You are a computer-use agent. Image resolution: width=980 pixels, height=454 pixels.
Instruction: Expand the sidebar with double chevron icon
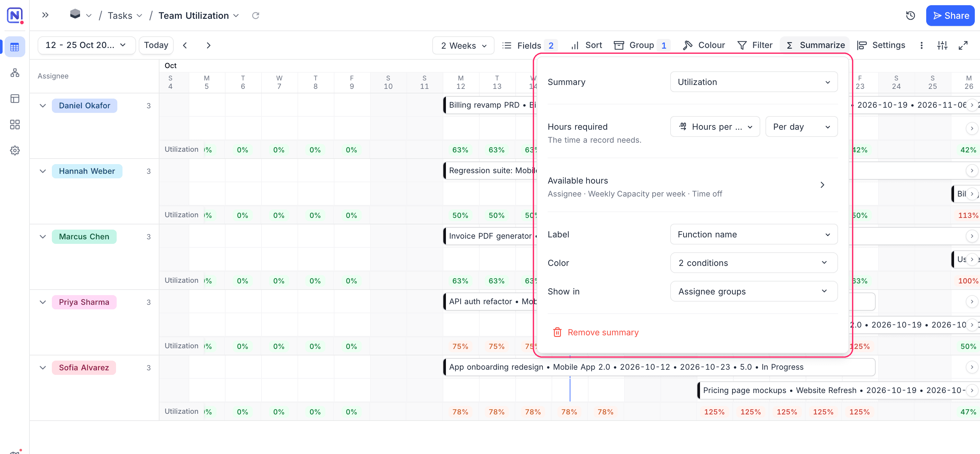click(x=45, y=15)
